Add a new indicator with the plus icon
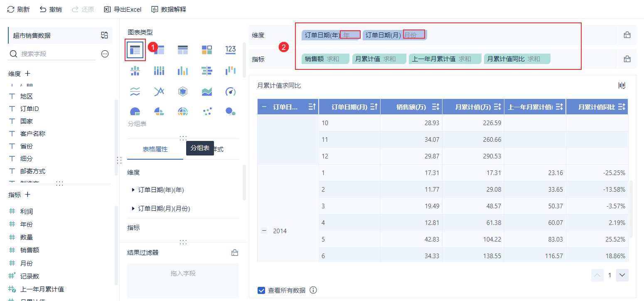Image resolution: width=644 pixels, height=301 pixels. point(28,195)
